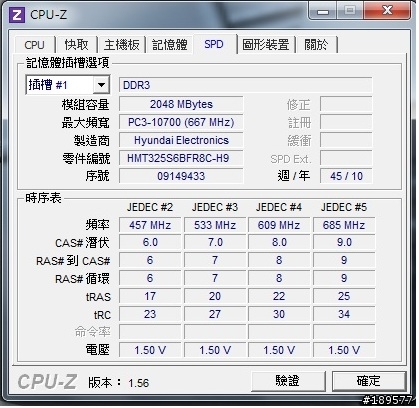Open the 關於 tab
The height and width of the screenshot is (408, 419).
click(x=316, y=45)
